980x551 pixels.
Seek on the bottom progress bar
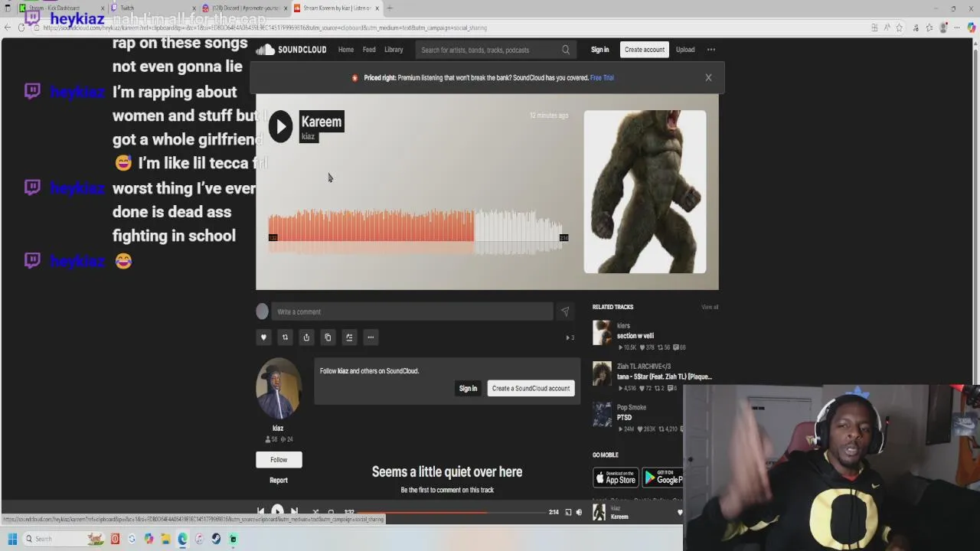point(452,512)
